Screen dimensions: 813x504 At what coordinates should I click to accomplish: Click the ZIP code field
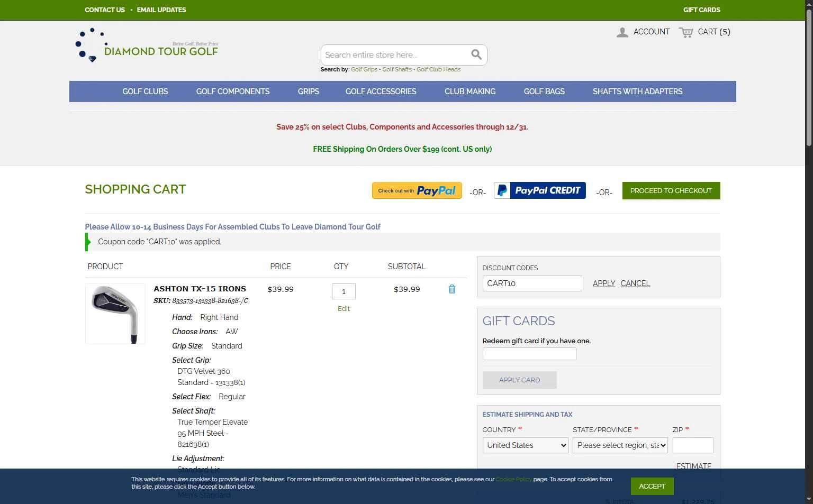pyautogui.click(x=693, y=445)
